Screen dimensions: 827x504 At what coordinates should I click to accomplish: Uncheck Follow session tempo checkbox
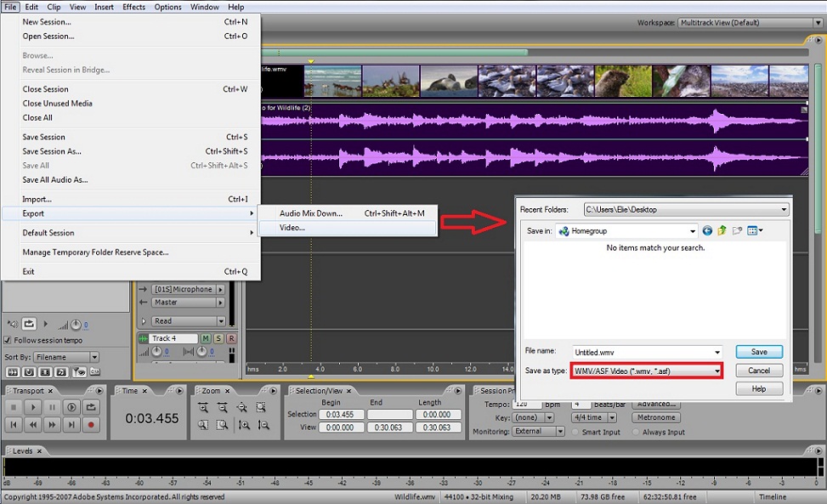point(8,340)
